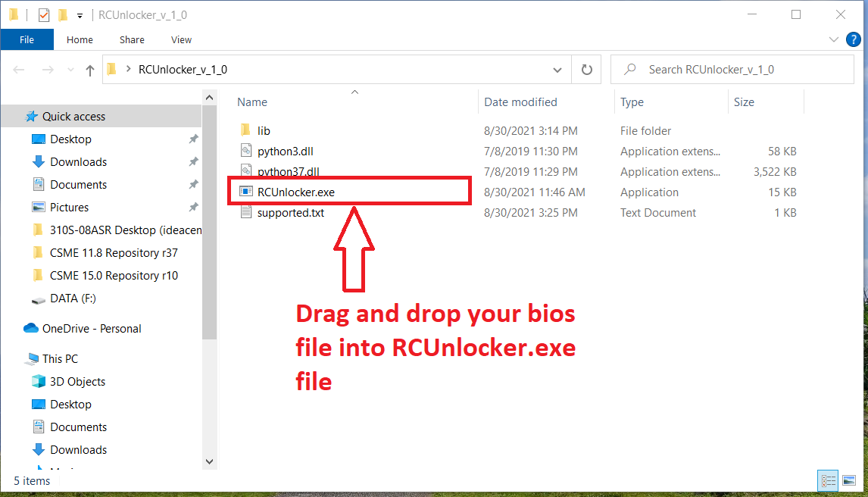Sort files by Date modified column
The height and width of the screenshot is (497, 868).
coord(520,102)
